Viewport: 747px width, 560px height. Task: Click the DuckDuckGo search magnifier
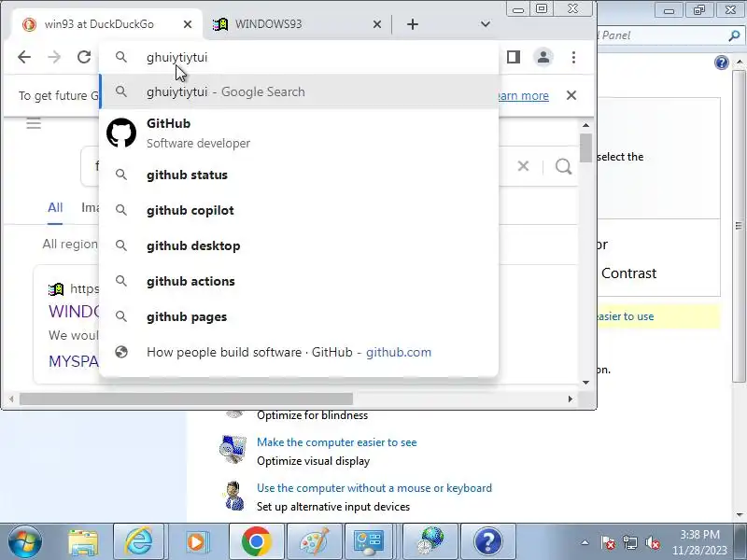pyautogui.click(x=563, y=166)
